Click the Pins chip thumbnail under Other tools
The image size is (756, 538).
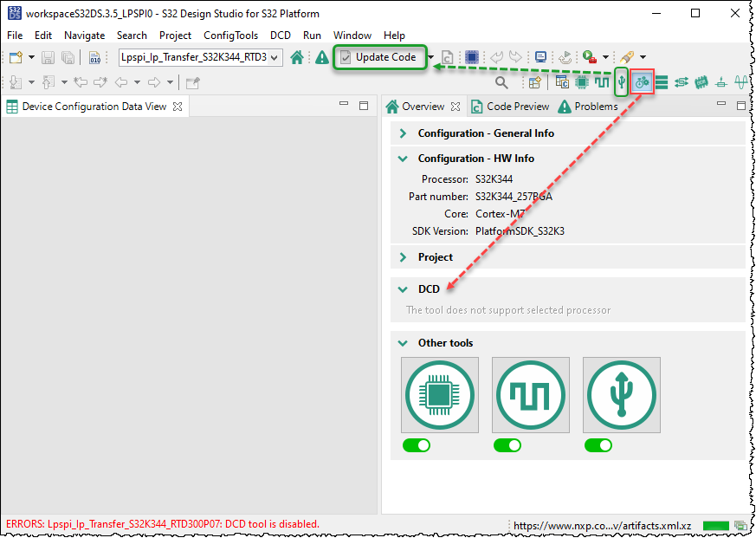[x=439, y=394]
